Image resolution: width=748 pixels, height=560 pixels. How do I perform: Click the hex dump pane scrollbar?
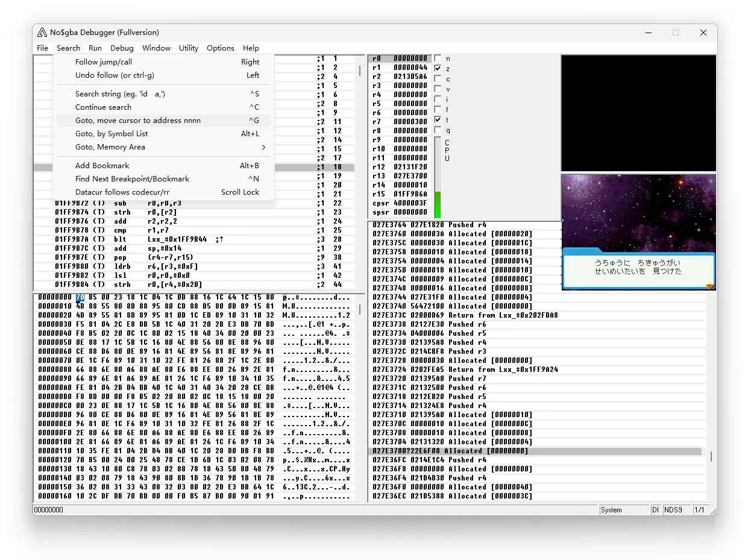[x=360, y=309]
